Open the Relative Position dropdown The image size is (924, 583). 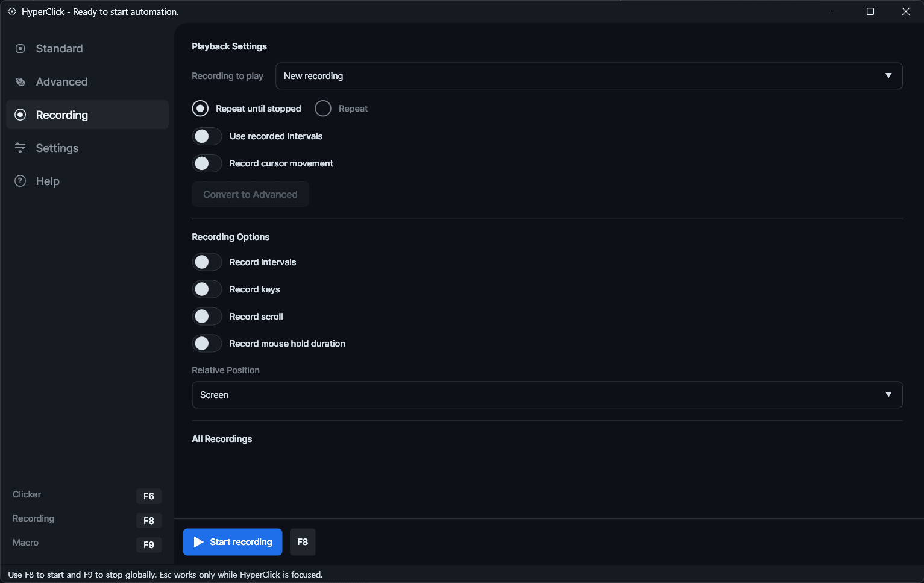tap(546, 394)
